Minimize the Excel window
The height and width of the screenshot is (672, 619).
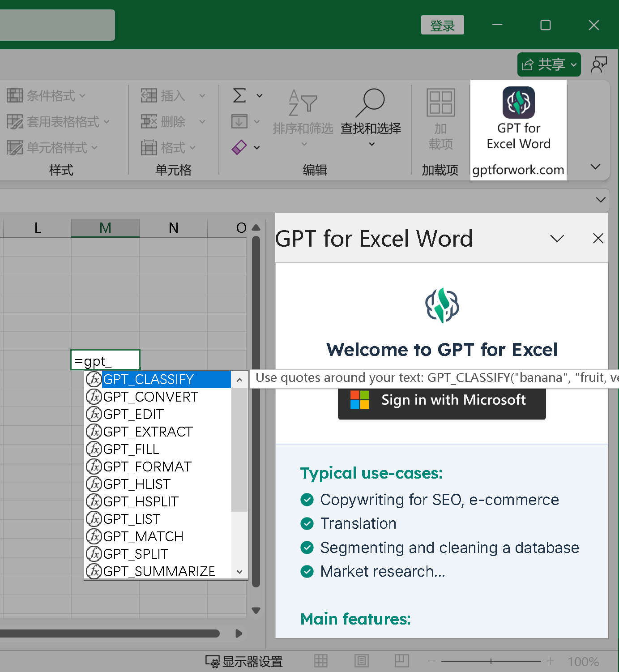coord(497,25)
